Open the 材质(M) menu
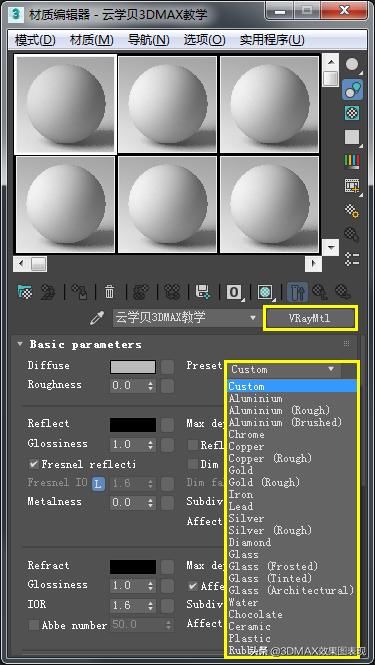375x665 pixels. [x=92, y=40]
